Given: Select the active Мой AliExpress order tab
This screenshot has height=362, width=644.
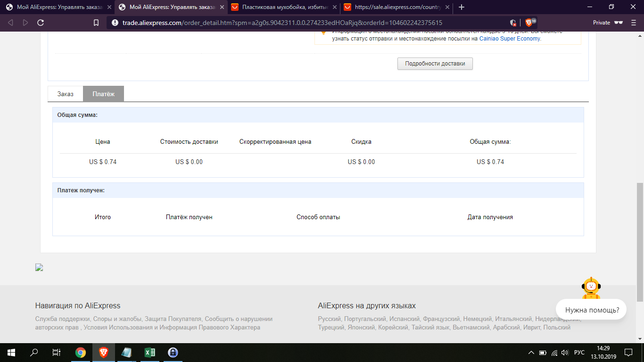Looking at the screenshot, I should pyautogui.click(x=171, y=7).
